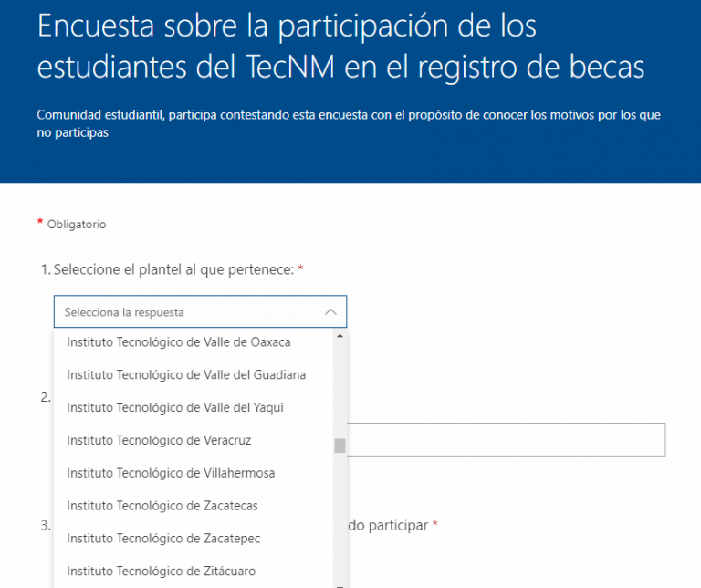This screenshot has height=588, width=701.
Task: Collapse the plantel dropdown with the chevron
Action: point(330,311)
